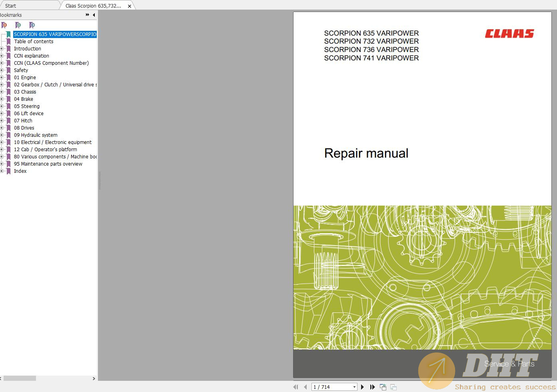
Task: Click the bookmarks panel horizontal scrollbar thumb
Action: [x=20, y=378]
